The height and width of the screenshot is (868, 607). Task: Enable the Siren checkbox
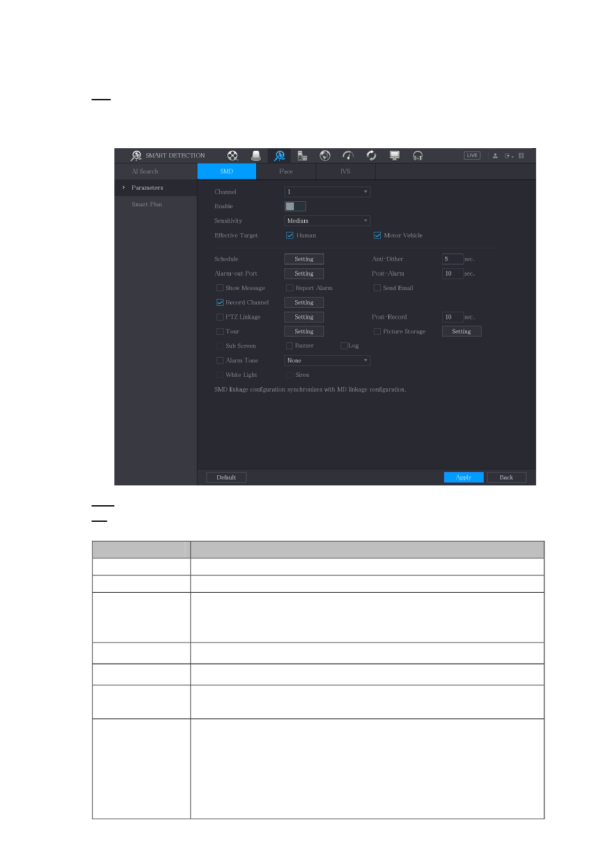tap(289, 375)
